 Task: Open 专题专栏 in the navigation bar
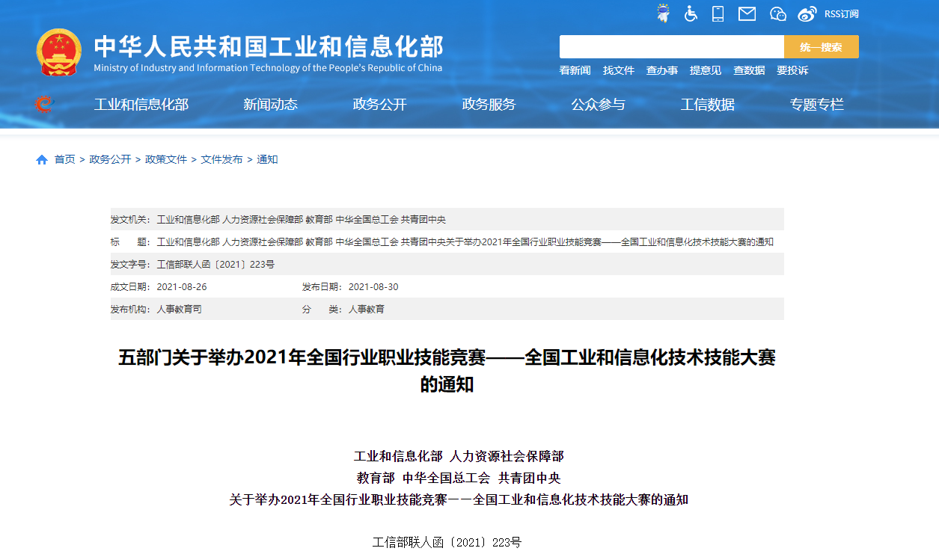click(816, 105)
